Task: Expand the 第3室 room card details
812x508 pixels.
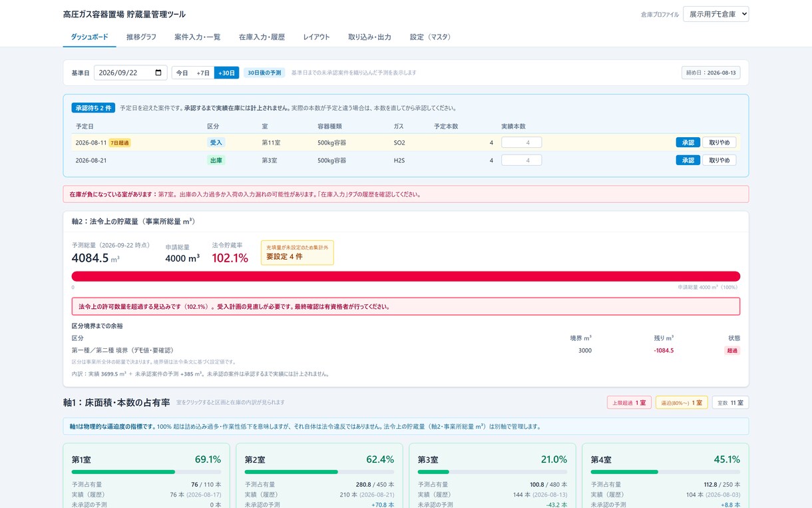Action: 493,475
